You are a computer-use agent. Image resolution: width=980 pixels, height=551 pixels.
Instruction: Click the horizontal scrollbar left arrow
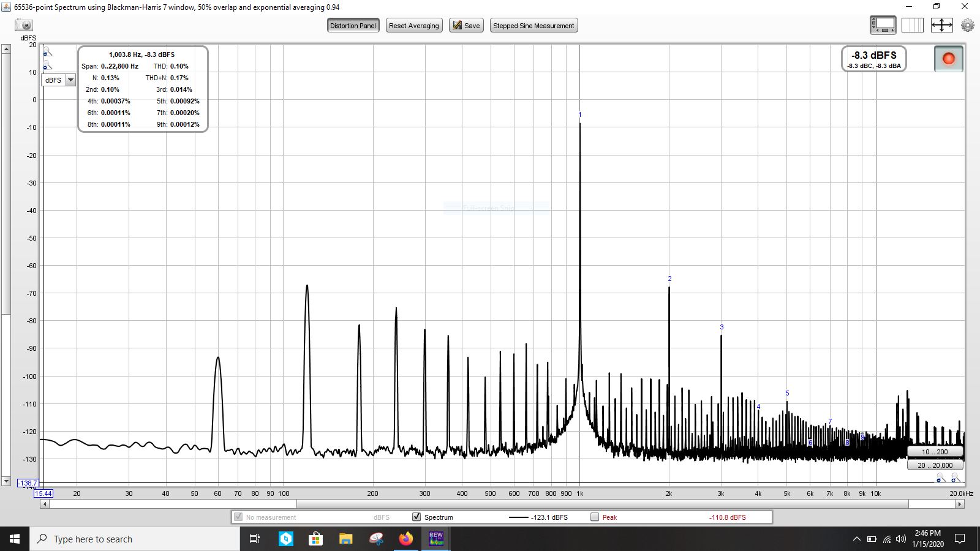coord(45,504)
